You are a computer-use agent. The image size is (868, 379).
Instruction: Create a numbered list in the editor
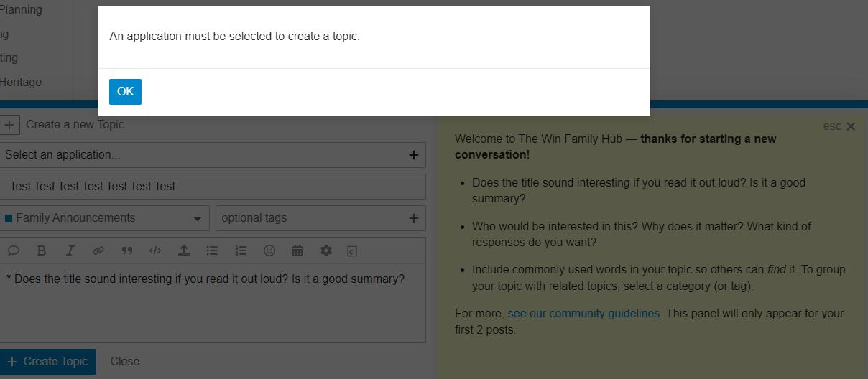click(x=241, y=251)
